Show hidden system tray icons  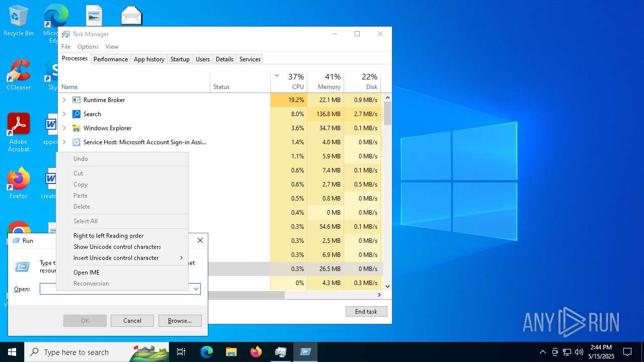[x=542, y=352]
